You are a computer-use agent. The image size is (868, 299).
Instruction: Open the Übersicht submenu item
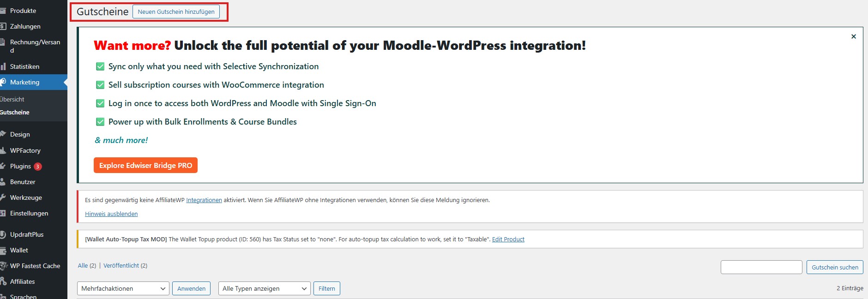(12, 99)
